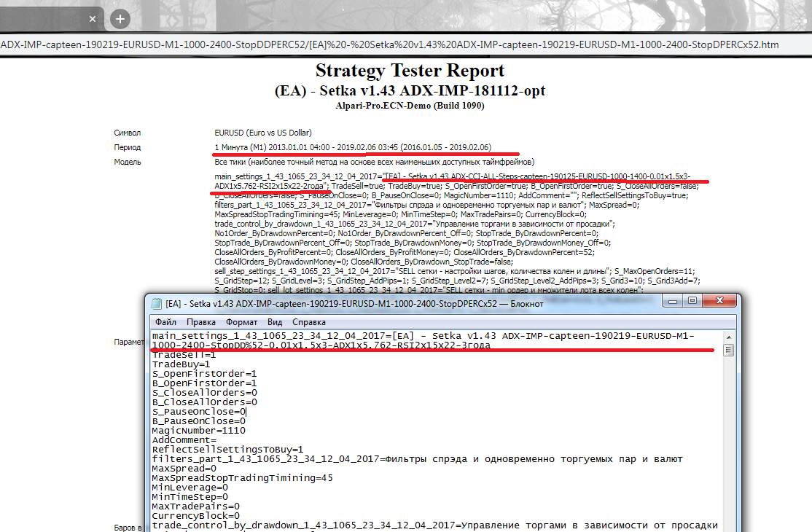Click the 'Модель' label in report
This screenshot has width=812, height=532.
tap(128, 162)
